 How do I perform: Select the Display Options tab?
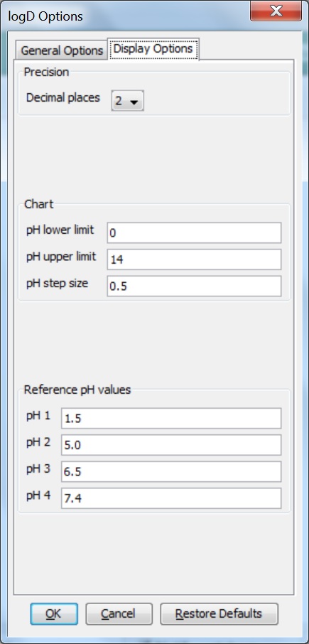153,49
